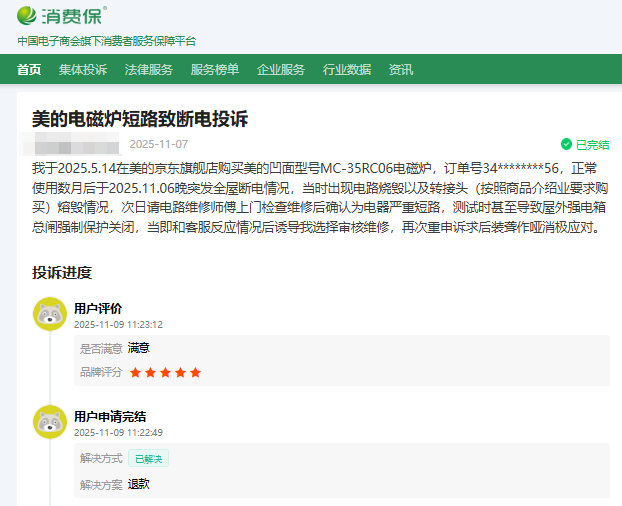This screenshot has height=506, width=622.
Task: Click the green 已完结 checkmark icon
Action: pos(566,144)
